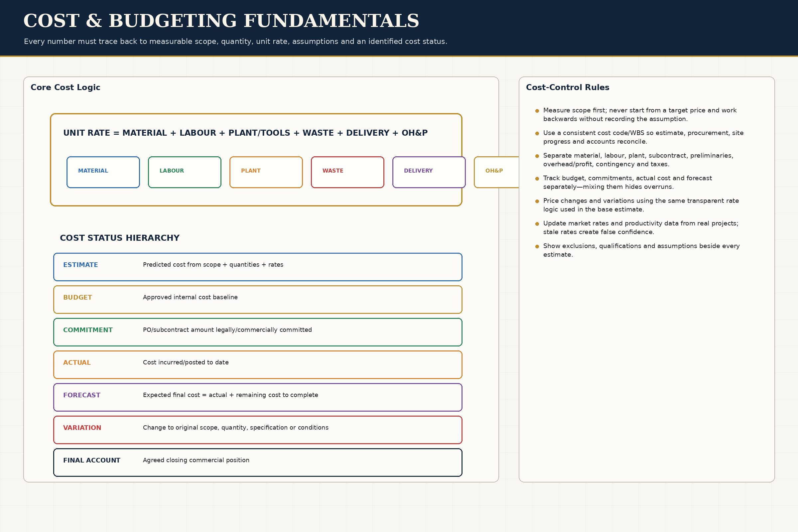Click the rule 'Price changes and variations'
Screen dimensions: 798x532
tap(641, 205)
